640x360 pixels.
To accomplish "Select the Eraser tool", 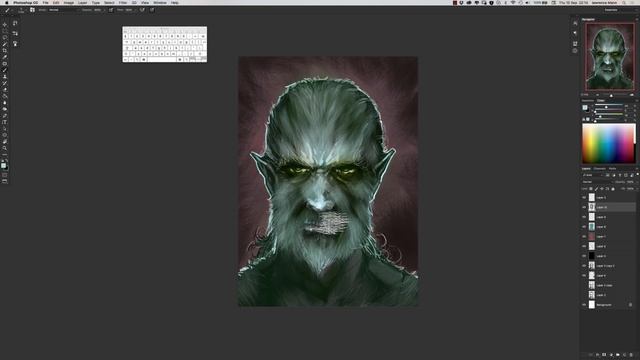I will 5,90.
